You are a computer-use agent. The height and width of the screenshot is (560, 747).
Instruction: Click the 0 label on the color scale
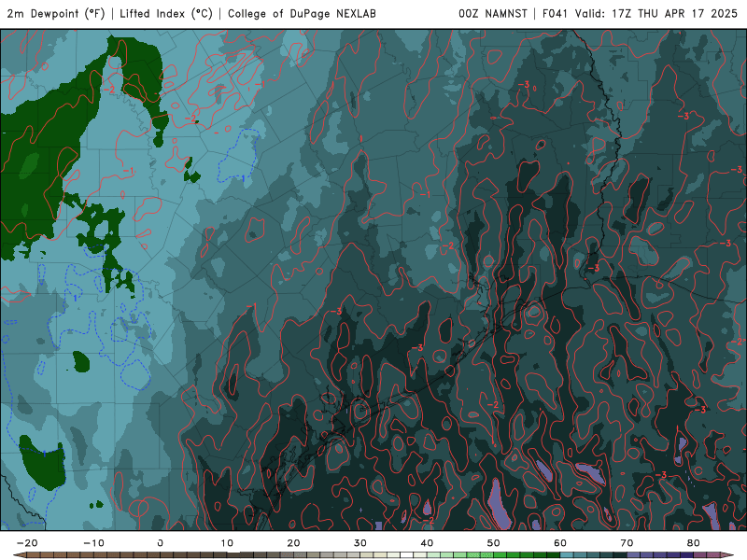click(x=161, y=543)
